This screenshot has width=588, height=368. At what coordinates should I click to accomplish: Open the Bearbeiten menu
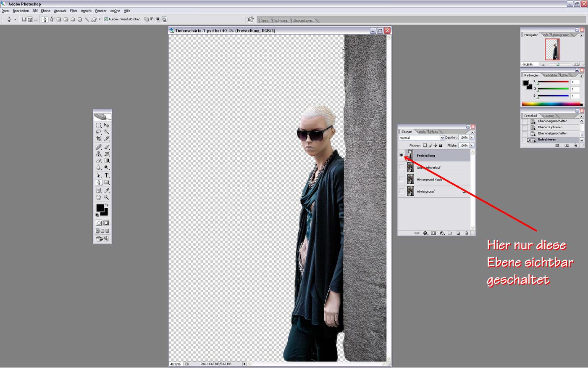point(21,11)
